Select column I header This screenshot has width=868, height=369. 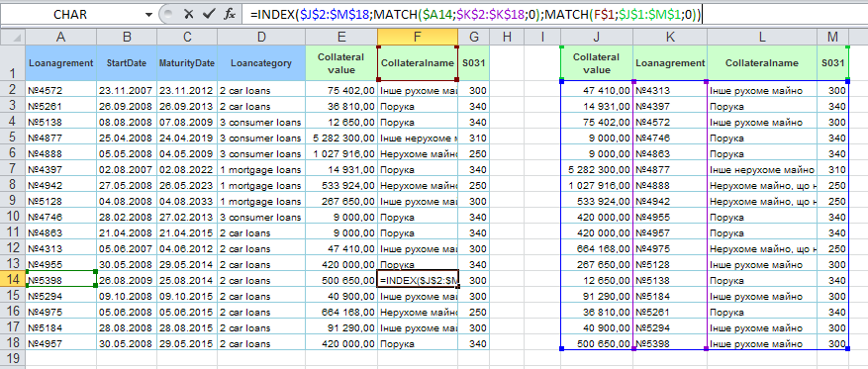tap(542, 37)
